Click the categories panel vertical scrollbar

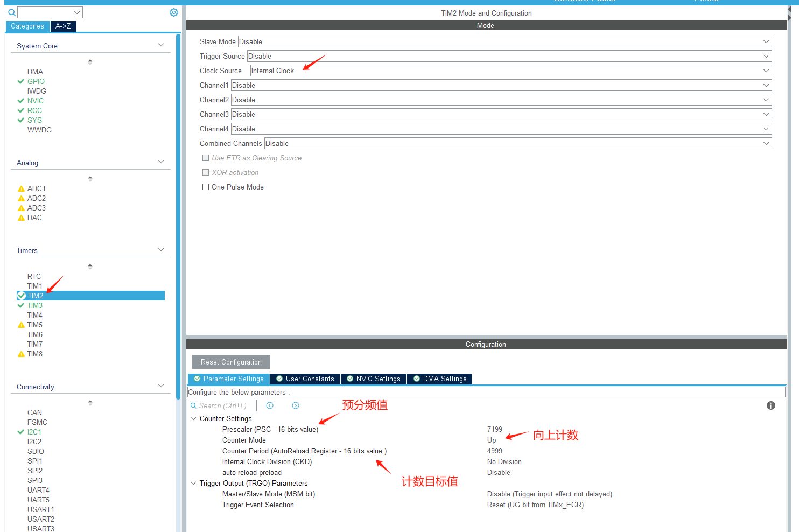click(178, 215)
